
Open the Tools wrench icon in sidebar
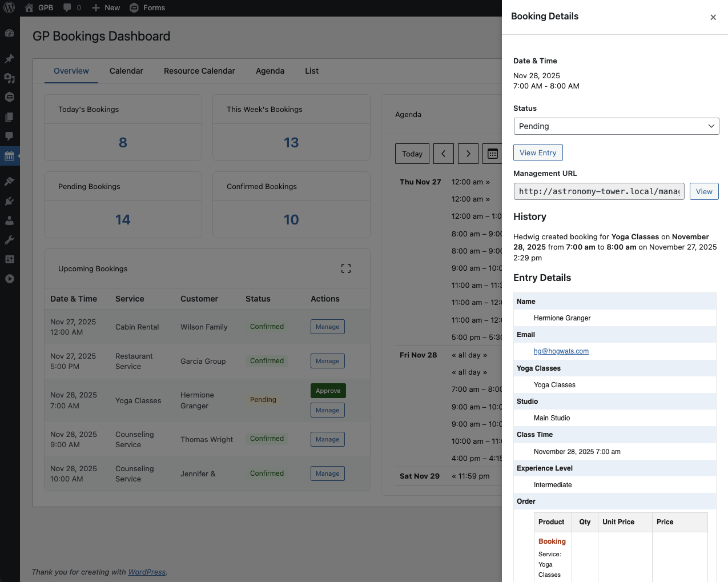tap(9, 240)
